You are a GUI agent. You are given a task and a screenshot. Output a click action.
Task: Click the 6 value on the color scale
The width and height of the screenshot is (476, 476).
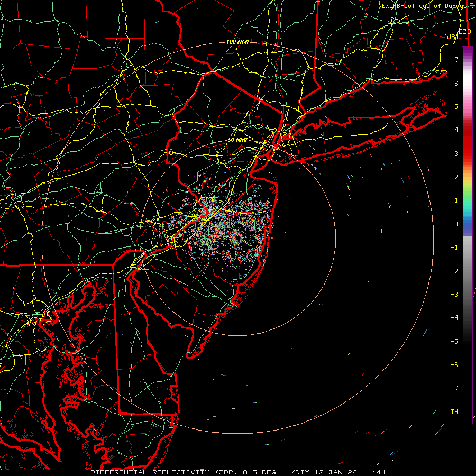point(456,83)
